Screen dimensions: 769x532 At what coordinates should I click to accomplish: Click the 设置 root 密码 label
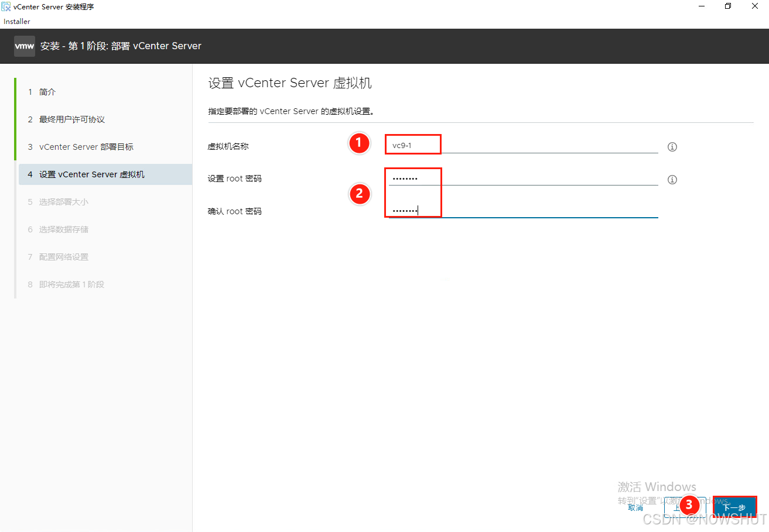pos(235,179)
